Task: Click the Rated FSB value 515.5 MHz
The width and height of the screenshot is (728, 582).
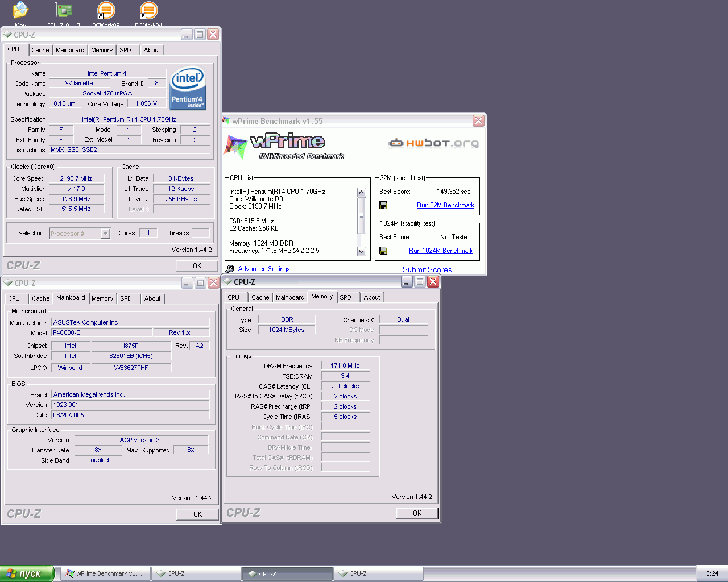Action: tap(76, 209)
